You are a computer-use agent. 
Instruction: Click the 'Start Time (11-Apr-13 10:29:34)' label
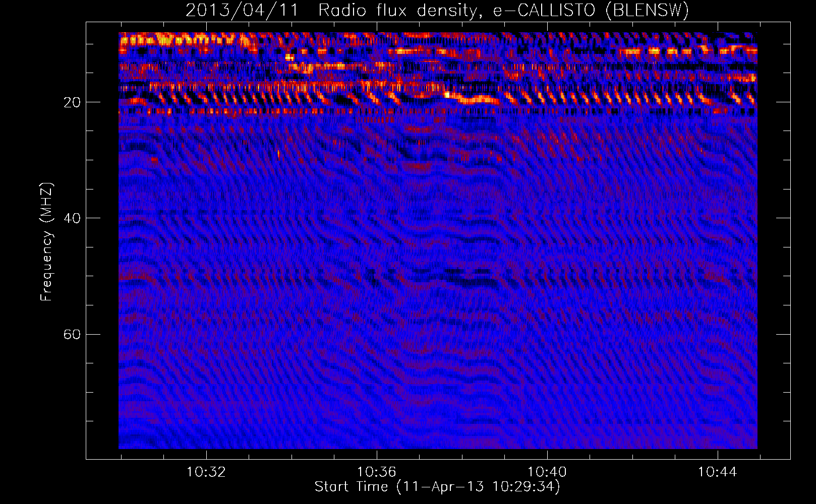tap(438, 487)
